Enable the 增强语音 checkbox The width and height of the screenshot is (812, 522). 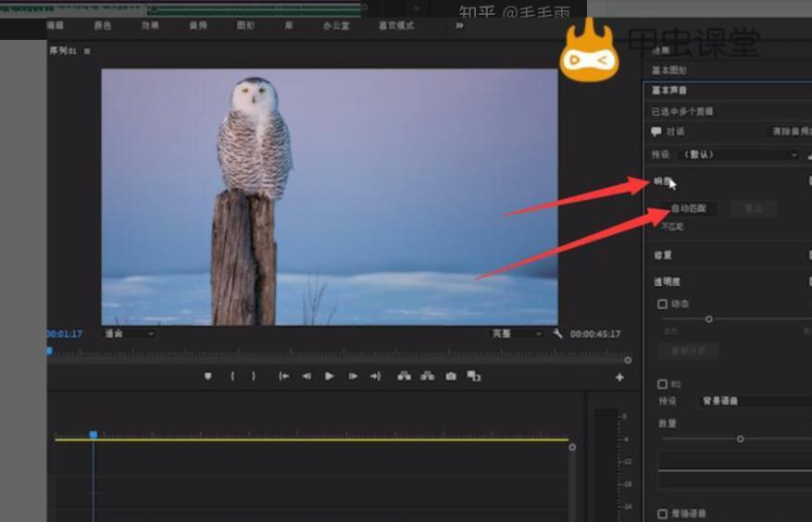[x=662, y=514]
